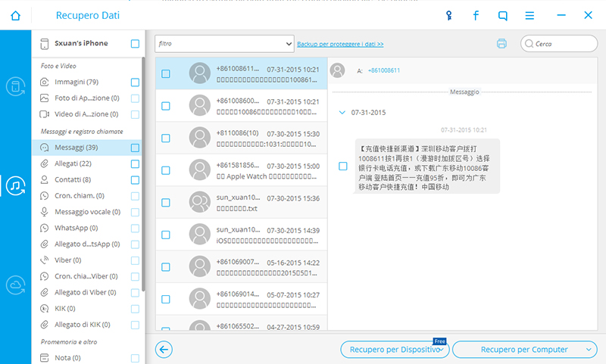The image size is (606, 364).
Task: Open Allegati (22) category
Action: 73,163
